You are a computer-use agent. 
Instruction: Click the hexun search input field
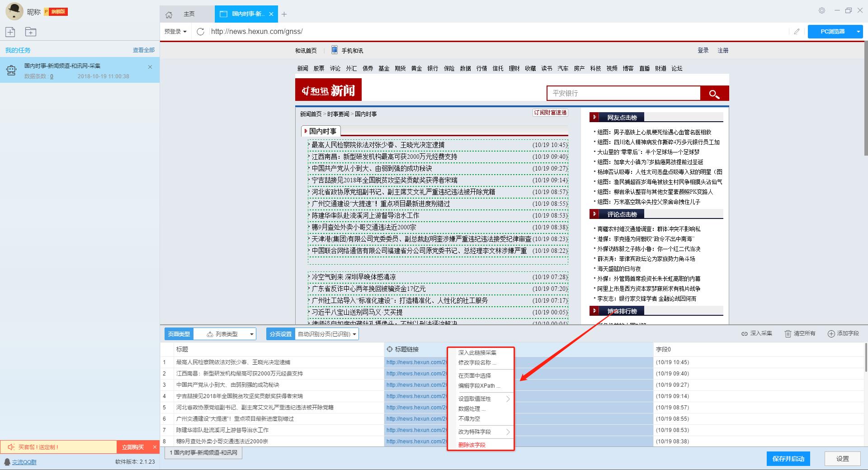[x=623, y=93]
